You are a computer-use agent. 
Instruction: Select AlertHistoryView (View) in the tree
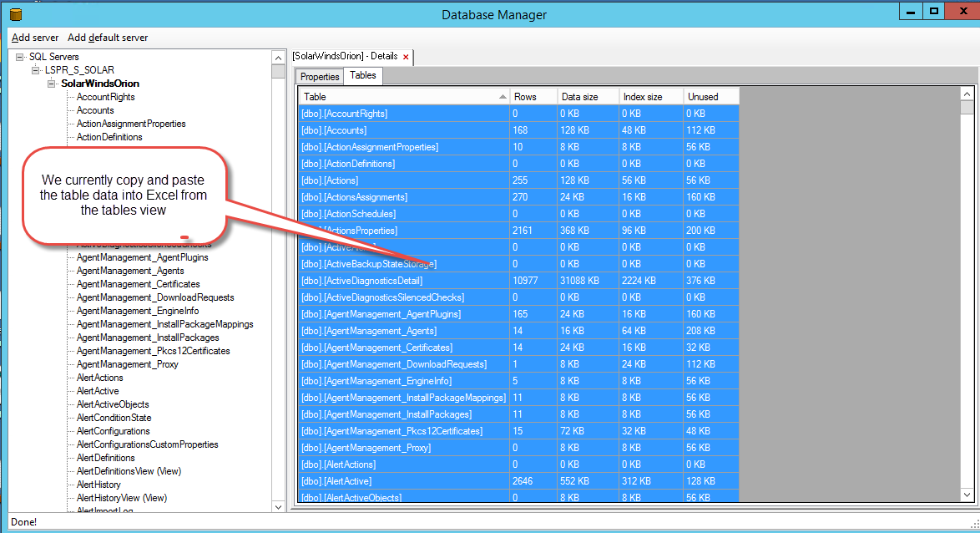pos(122,498)
